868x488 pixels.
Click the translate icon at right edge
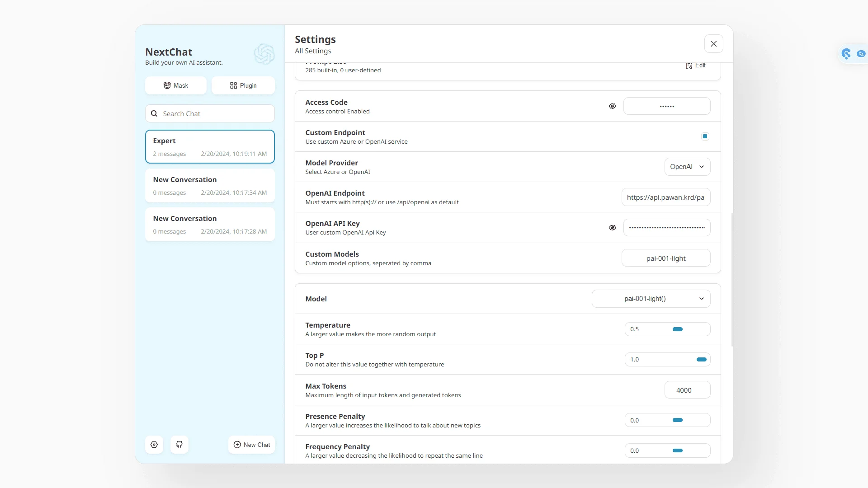[x=861, y=54]
